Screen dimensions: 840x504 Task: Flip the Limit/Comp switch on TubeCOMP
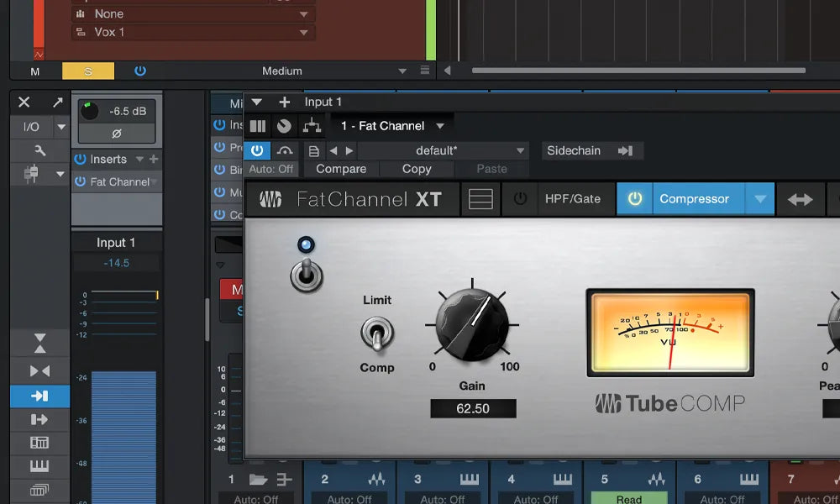(x=377, y=333)
